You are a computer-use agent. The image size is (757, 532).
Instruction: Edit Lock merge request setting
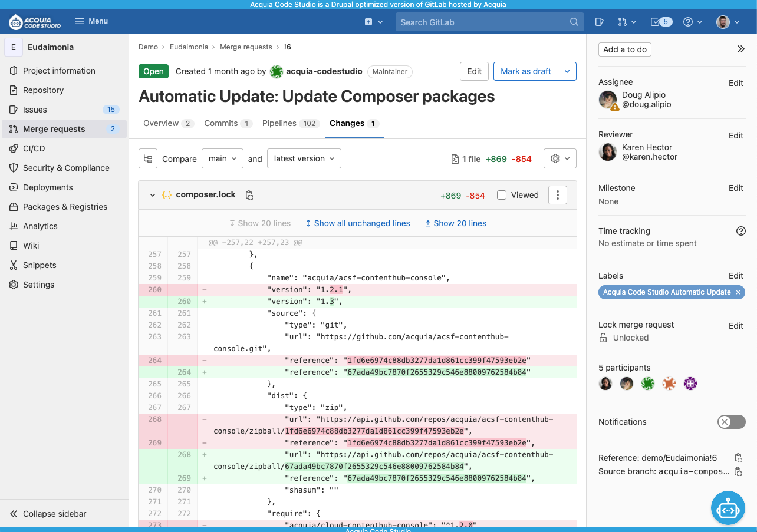pos(736,326)
